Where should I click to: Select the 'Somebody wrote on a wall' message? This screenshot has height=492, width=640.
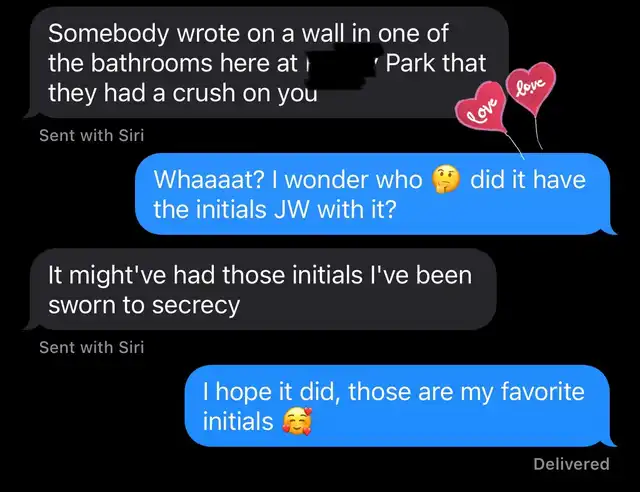[269, 62]
